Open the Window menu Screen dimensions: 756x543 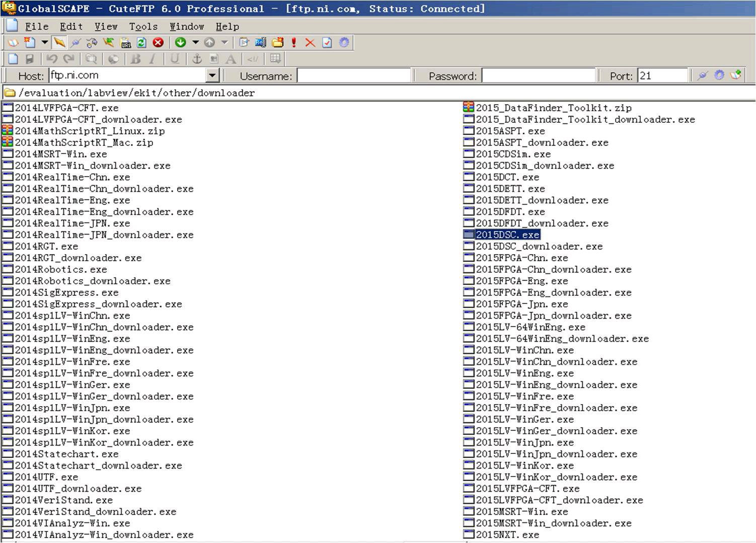[x=187, y=27]
